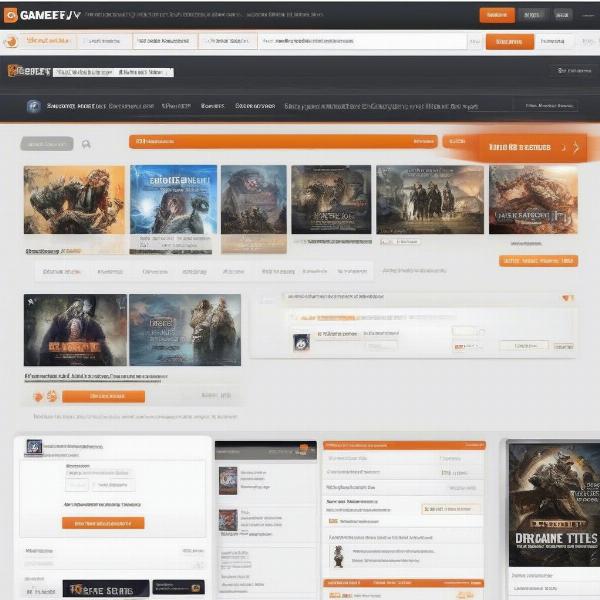Click the dark badge with orange icon at the bottom left
The width and height of the screenshot is (600, 600).
(x=178, y=587)
